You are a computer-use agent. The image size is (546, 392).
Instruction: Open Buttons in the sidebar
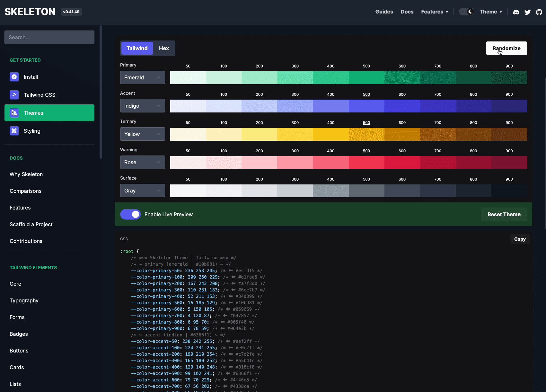pyautogui.click(x=19, y=351)
